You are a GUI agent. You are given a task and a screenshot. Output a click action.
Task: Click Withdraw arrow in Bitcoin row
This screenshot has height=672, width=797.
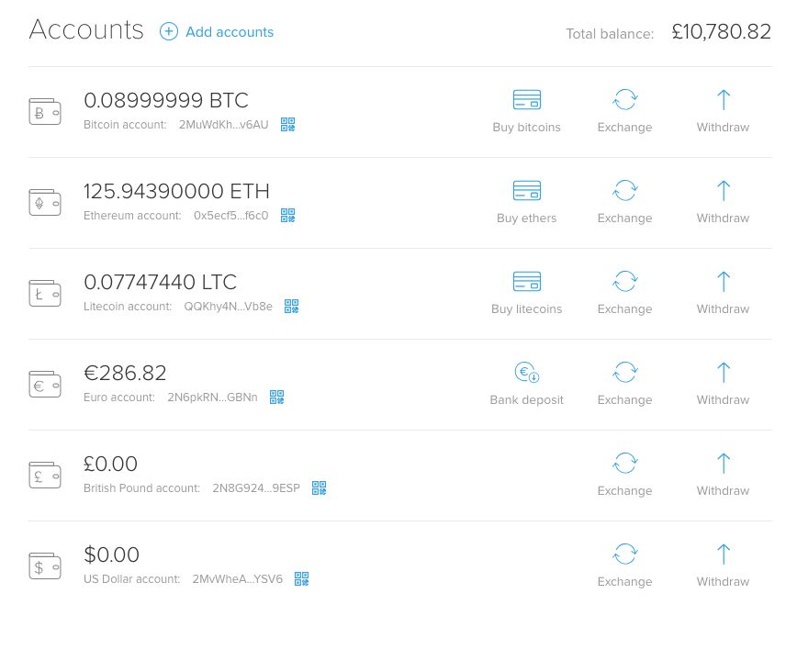click(x=724, y=100)
